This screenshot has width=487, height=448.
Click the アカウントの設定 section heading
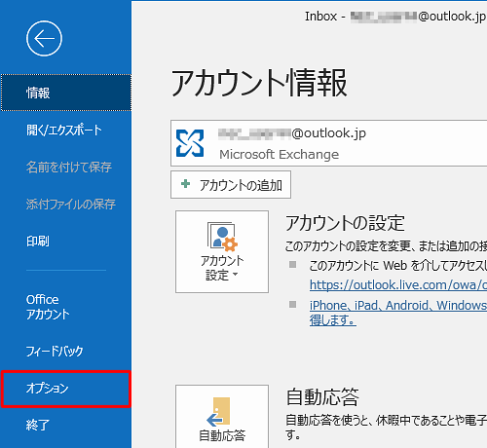click(345, 223)
